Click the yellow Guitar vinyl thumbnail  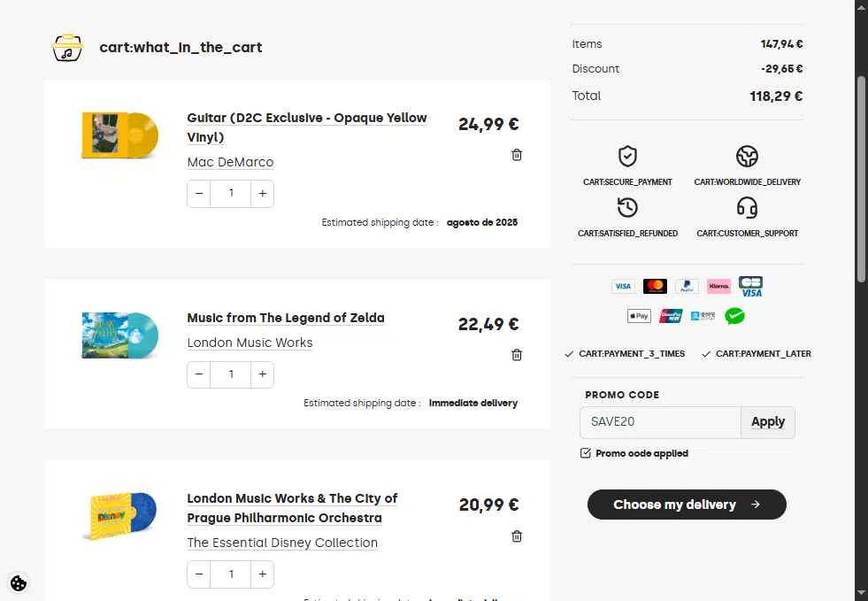(120, 135)
